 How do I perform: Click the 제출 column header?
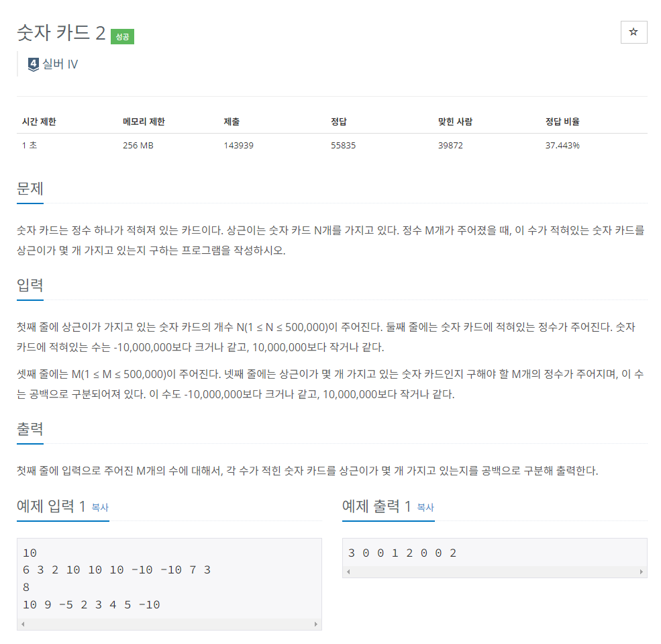(x=232, y=122)
